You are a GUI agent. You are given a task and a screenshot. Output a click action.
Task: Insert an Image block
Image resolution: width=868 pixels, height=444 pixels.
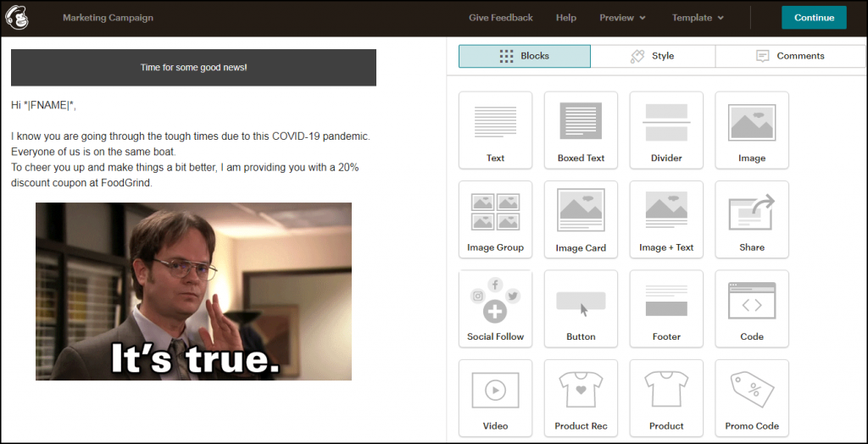pos(752,130)
